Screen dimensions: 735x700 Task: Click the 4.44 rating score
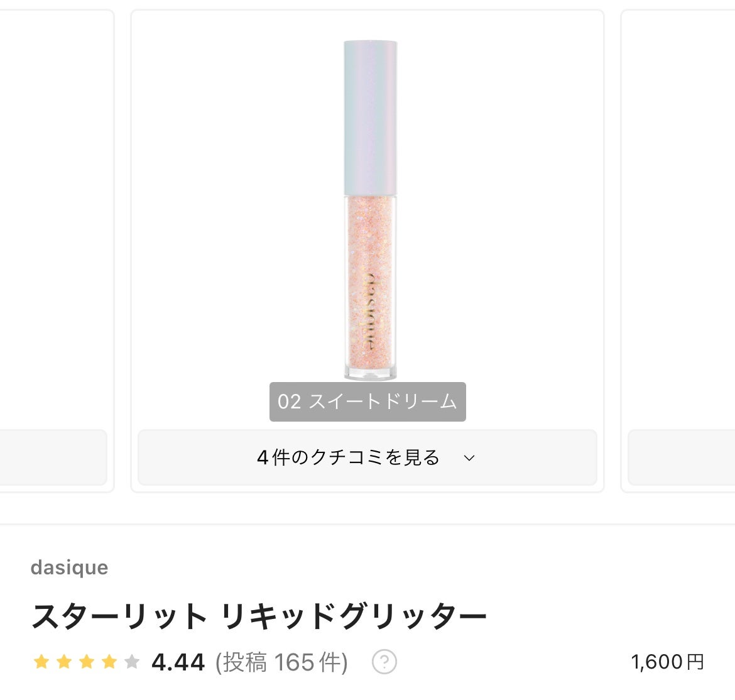[178, 662]
